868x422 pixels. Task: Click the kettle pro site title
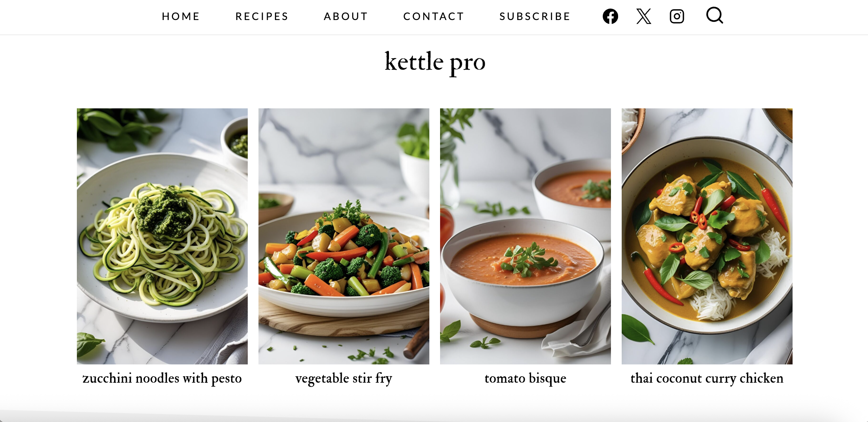[435, 62]
